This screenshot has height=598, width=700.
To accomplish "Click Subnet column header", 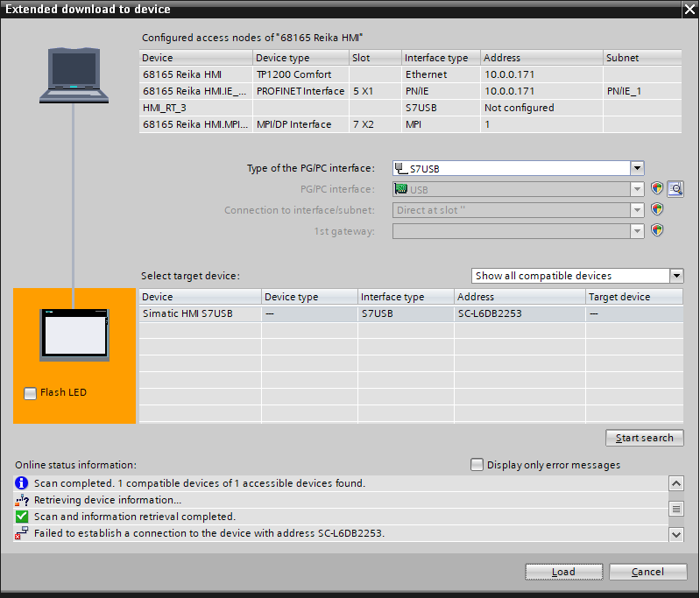I will (x=642, y=58).
